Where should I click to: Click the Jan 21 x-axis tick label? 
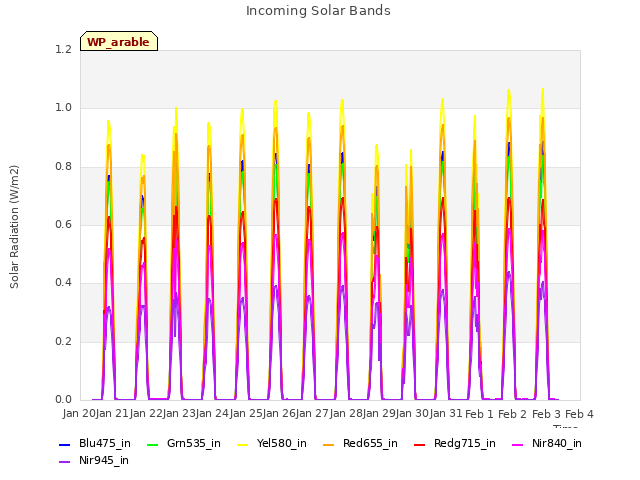tap(113, 414)
